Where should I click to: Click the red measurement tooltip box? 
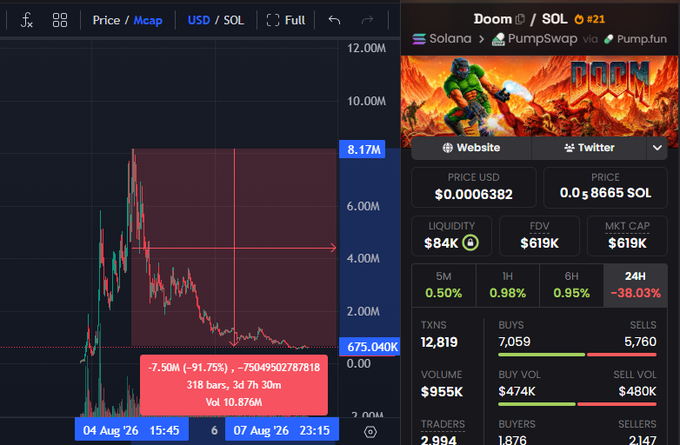(x=234, y=385)
